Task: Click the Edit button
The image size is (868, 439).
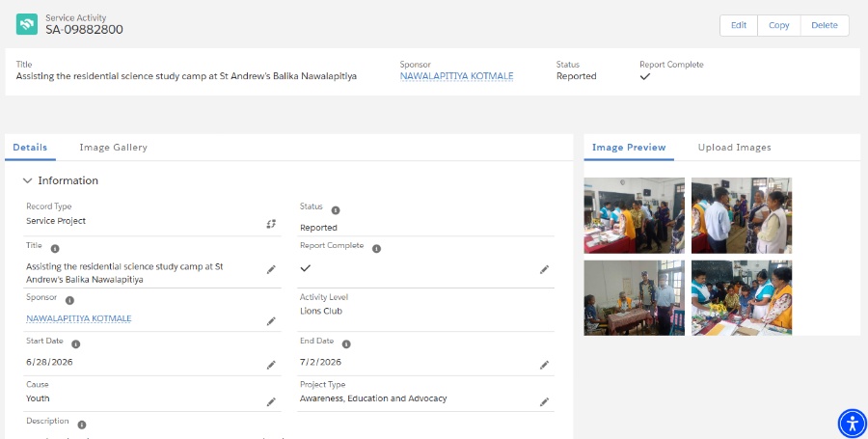Action: [739, 25]
